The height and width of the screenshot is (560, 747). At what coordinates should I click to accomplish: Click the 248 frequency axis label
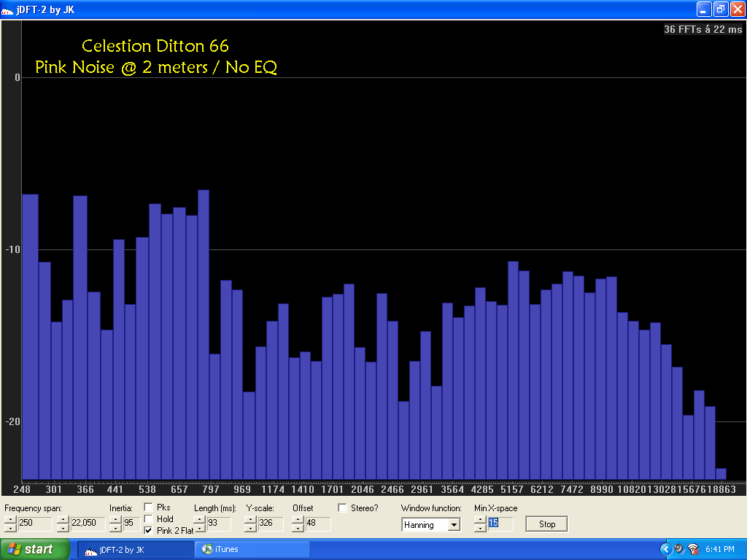pyautogui.click(x=22, y=489)
